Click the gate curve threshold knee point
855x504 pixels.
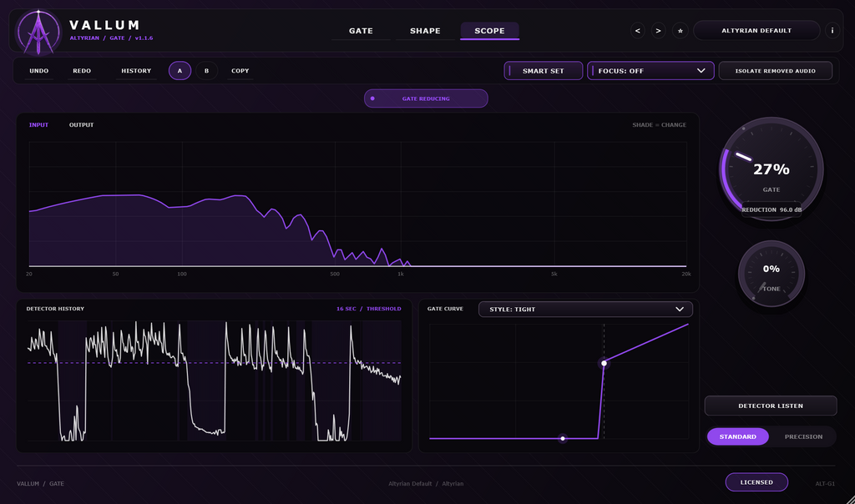pos(604,363)
